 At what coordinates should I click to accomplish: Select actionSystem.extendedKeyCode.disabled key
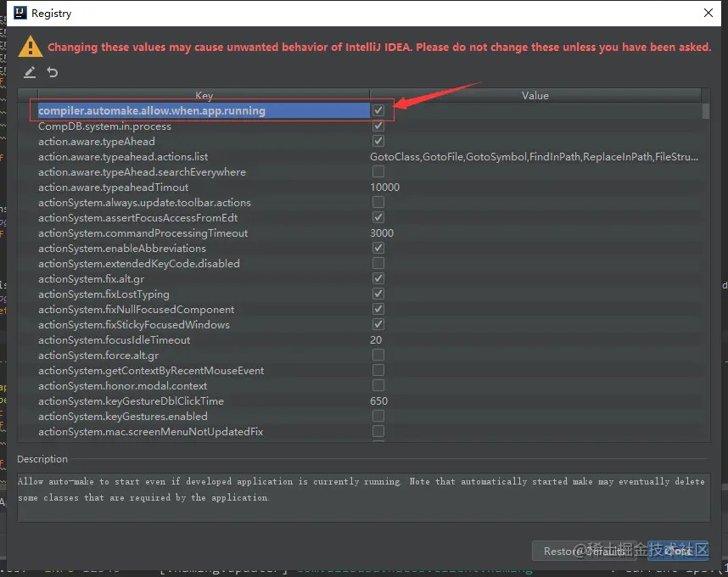(139, 264)
